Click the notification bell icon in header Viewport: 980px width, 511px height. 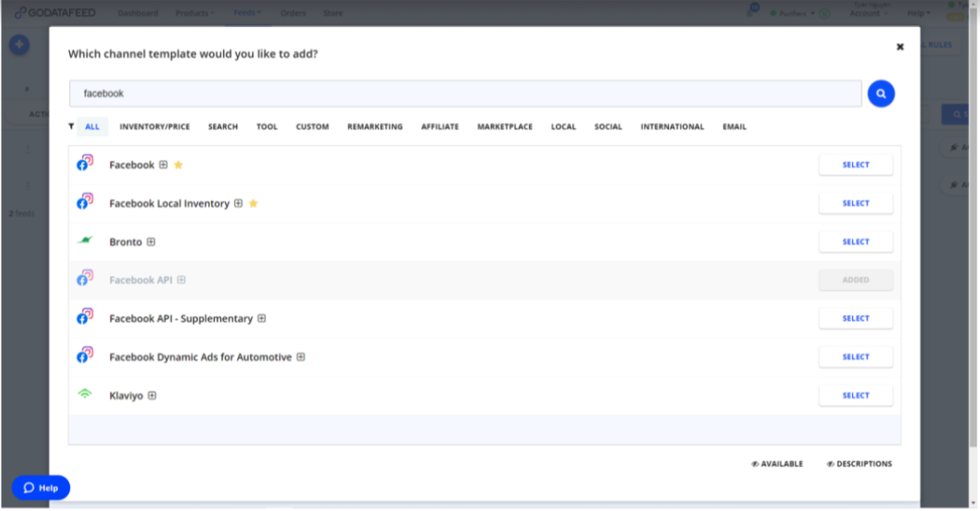tap(751, 12)
